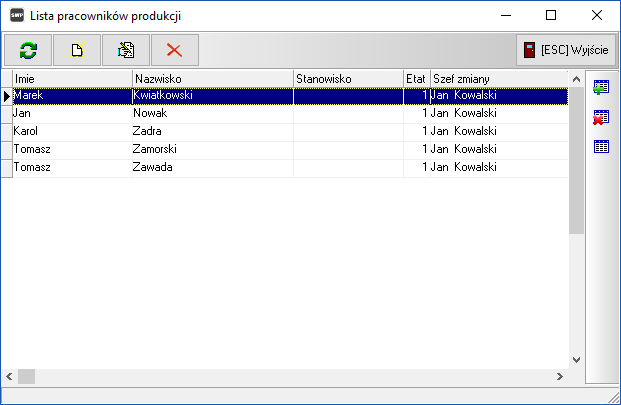Click the edit employee record icon
The height and width of the screenshot is (405, 621).
click(x=126, y=50)
